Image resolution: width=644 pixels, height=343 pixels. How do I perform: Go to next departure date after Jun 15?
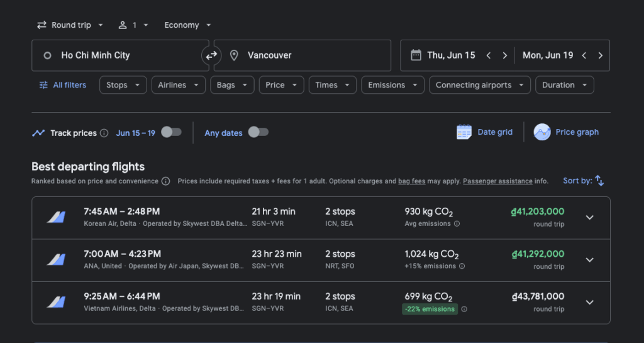click(504, 55)
